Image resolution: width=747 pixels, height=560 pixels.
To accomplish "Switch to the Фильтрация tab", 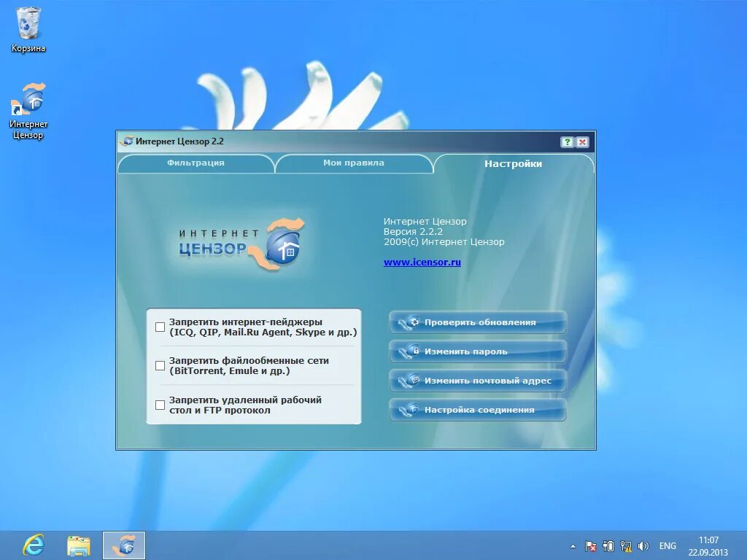I will [x=196, y=163].
